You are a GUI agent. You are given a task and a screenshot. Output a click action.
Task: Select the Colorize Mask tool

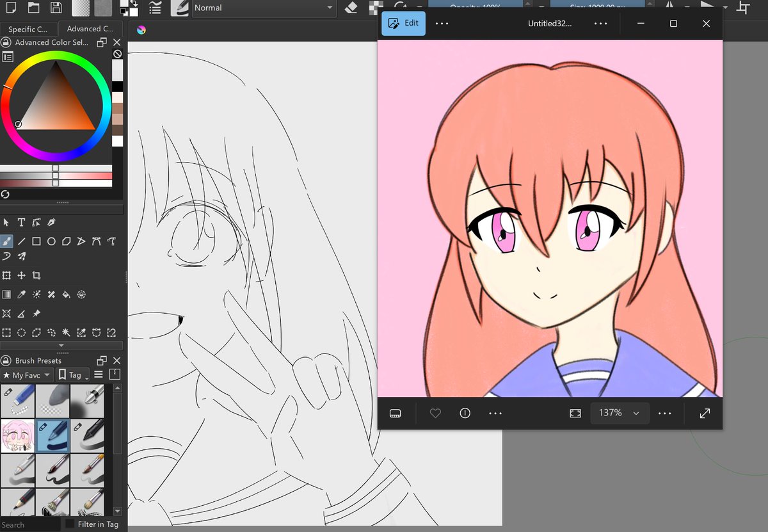(x=36, y=294)
